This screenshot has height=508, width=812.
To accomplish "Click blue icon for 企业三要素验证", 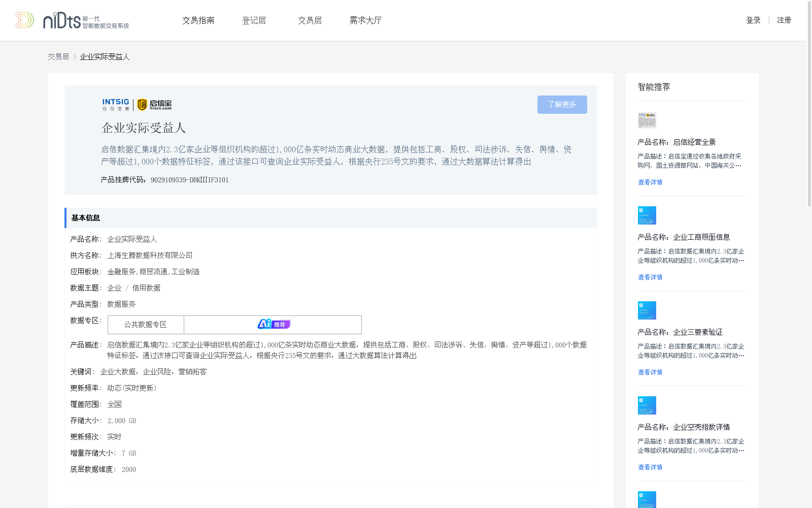I will coord(647,310).
